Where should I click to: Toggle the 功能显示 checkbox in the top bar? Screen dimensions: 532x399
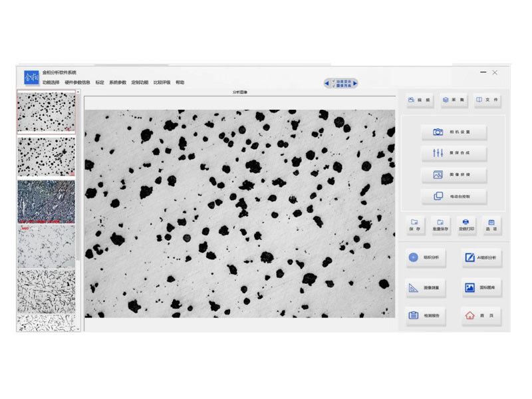click(x=334, y=80)
